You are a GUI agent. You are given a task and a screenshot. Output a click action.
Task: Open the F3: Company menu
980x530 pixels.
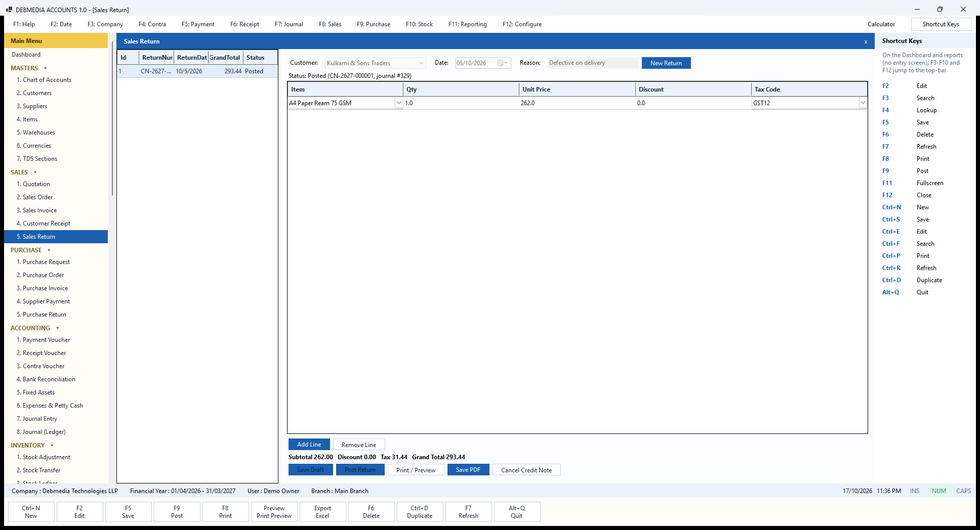(105, 24)
